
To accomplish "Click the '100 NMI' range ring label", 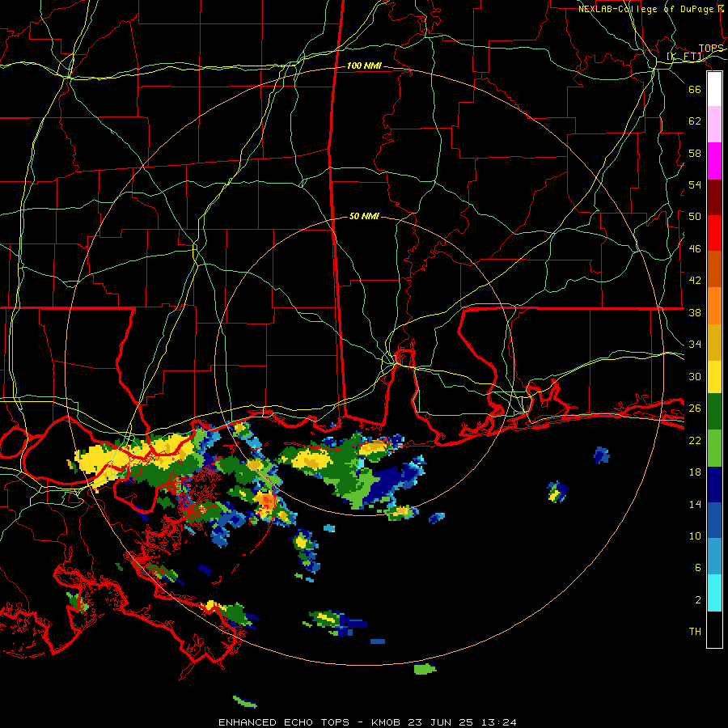I will point(364,66).
